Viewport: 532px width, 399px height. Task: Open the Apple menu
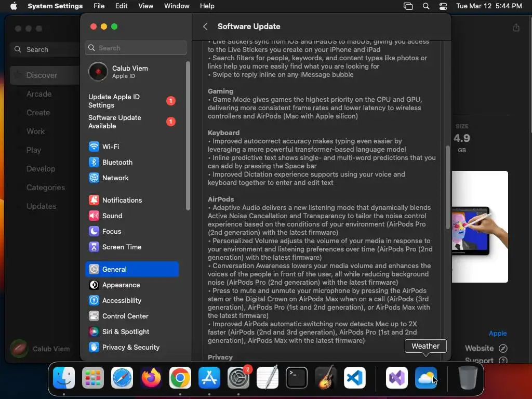(x=14, y=6)
